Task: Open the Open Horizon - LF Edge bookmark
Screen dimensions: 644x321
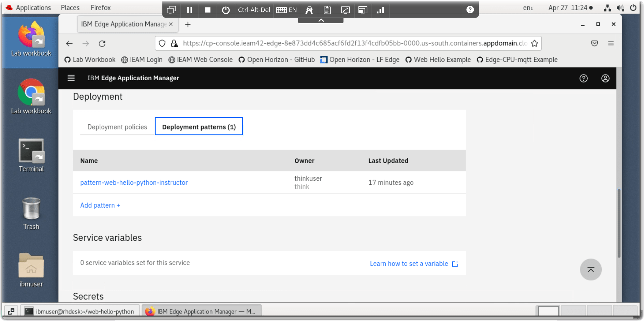Action: 360,60
